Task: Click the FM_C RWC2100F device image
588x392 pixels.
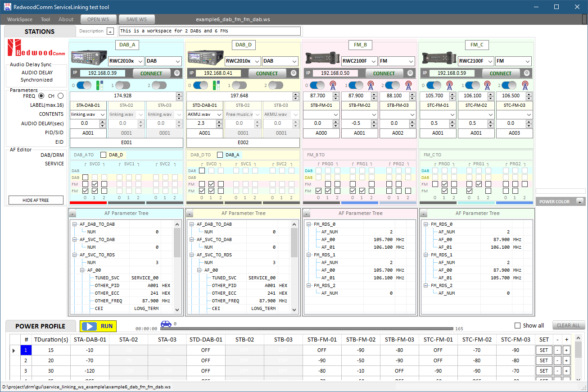Action: point(439,58)
